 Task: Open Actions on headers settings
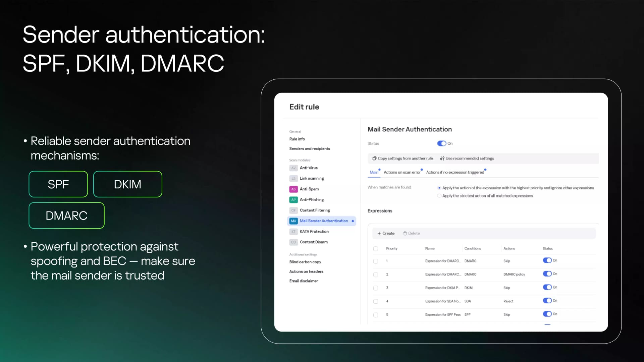[x=306, y=271]
